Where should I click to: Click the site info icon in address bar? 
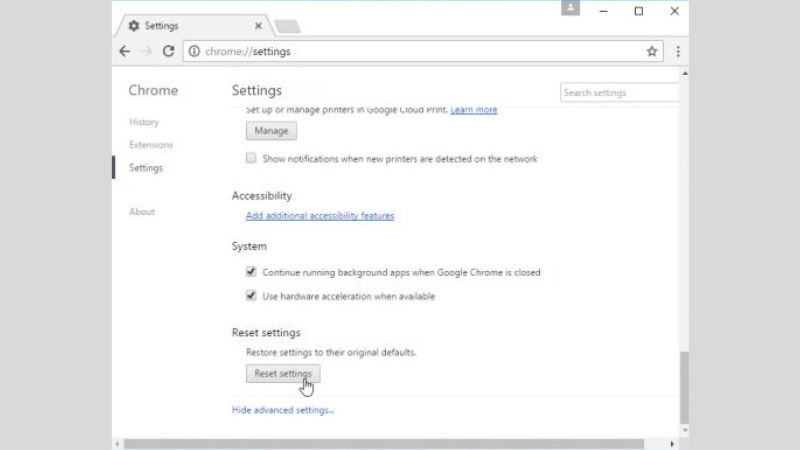194,51
